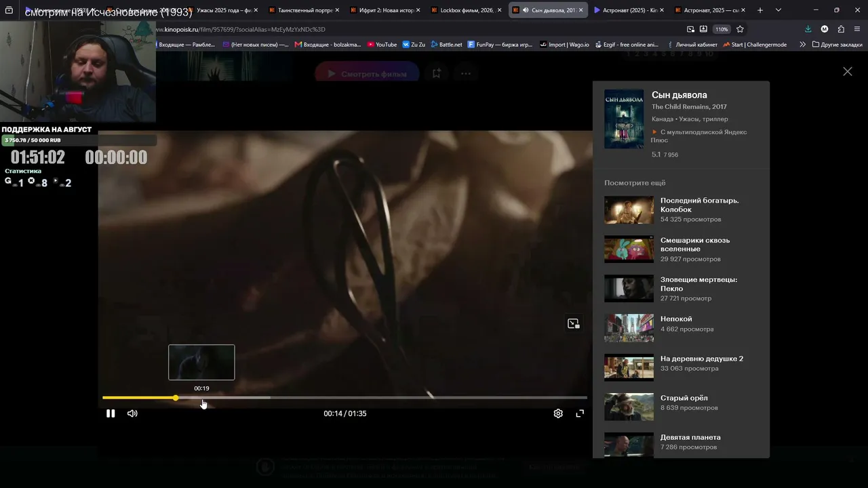Open the Ezgif bookmark

tap(626, 45)
